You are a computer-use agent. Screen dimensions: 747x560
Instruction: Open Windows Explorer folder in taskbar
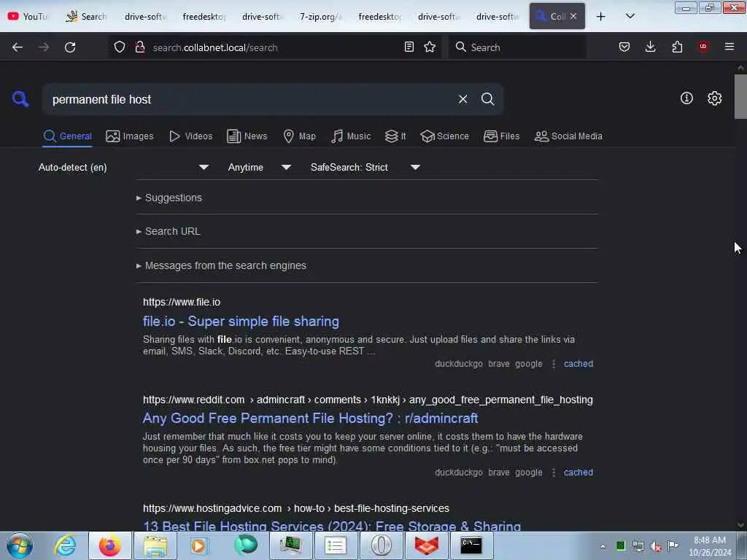point(155,545)
